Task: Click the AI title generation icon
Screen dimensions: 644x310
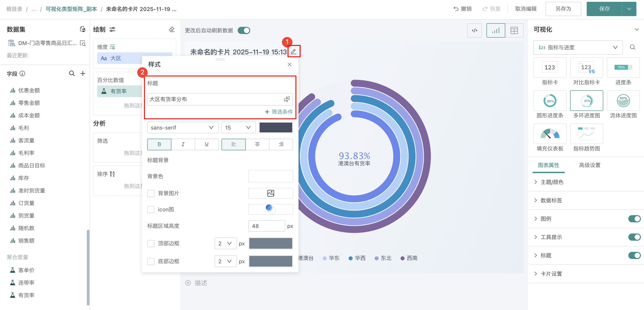Action: click(287, 99)
